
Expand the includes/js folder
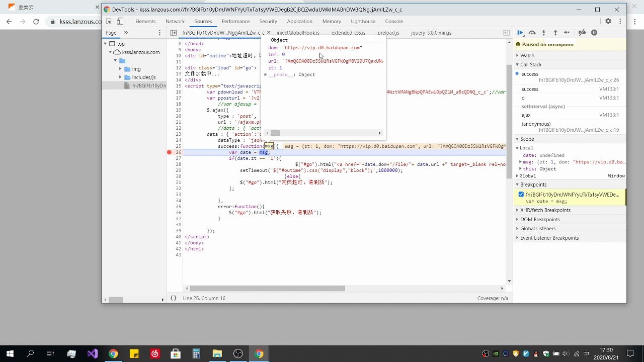(x=121, y=77)
